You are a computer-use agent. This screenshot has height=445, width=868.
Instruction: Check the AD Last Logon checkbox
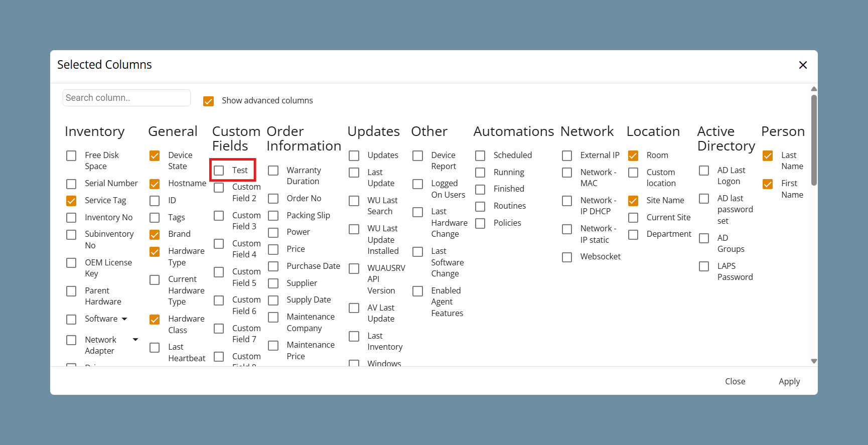(704, 171)
